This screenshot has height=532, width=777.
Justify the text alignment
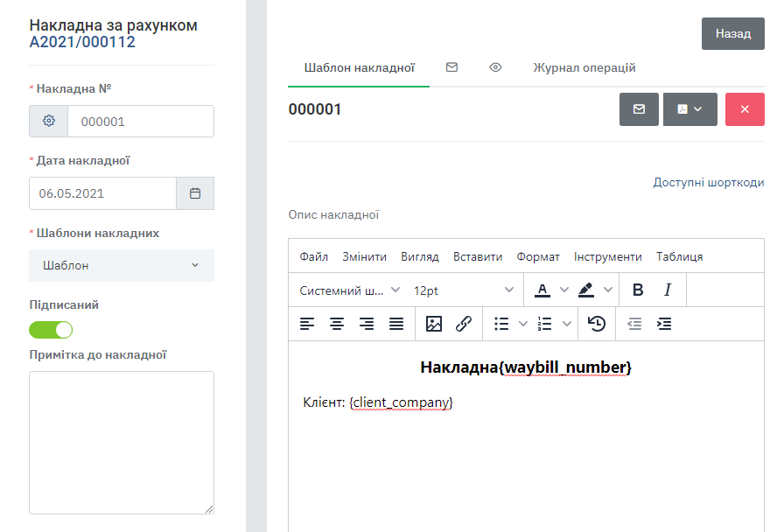[x=396, y=324]
